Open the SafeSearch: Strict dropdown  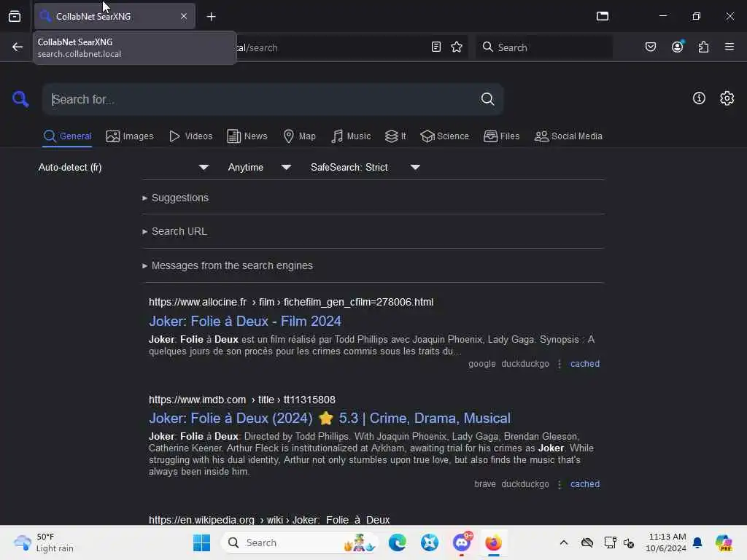pyautogui.click(x=365, y=167)
